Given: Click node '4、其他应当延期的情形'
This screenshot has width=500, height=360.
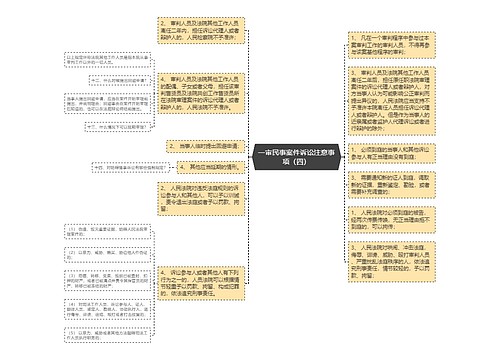Looking at the screenshot, I should click(210, 167).
